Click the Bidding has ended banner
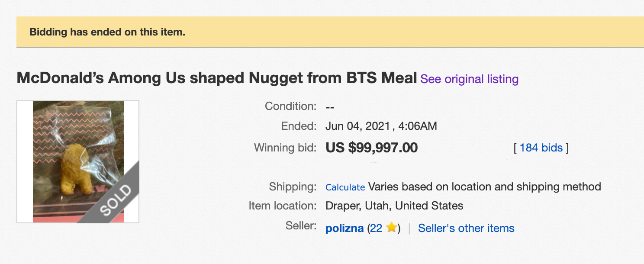Viewport: 644px width, 264px height. point(330,32)
